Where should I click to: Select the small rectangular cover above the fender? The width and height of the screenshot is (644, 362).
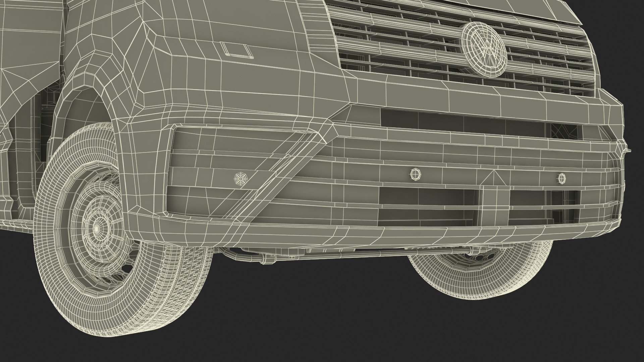point(236,50)
